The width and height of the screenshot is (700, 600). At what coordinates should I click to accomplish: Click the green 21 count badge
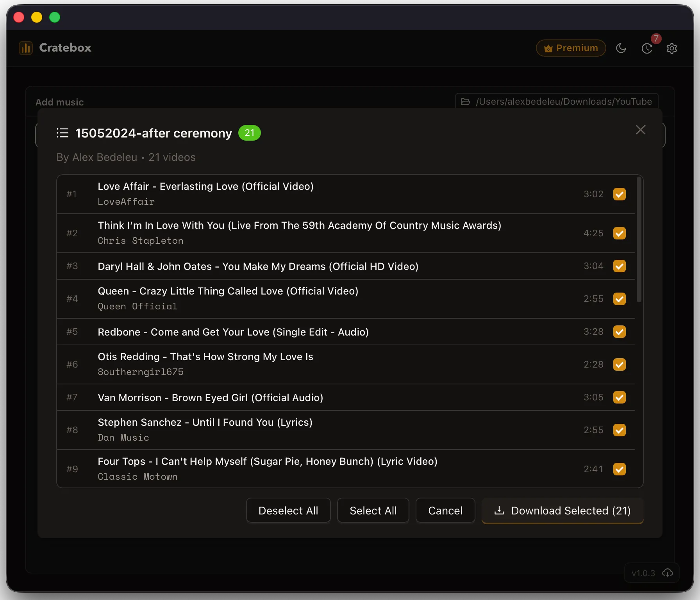250,133
